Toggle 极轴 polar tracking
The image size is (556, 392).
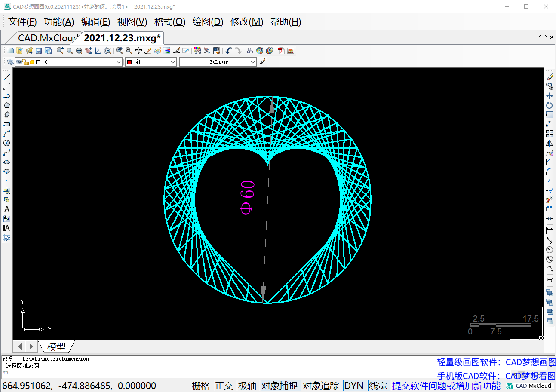pos(247,386)
